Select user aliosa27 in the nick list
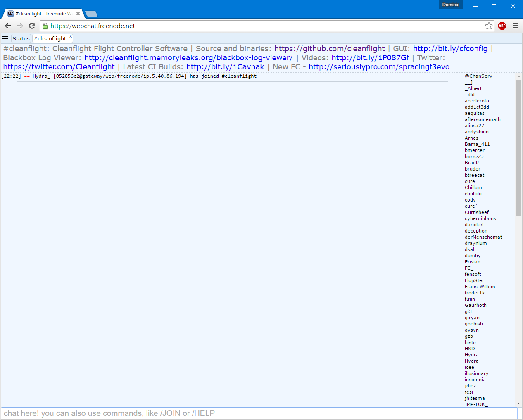Image resolution: width=523 pixels, height=420 pixels. (x=474, y=126)
